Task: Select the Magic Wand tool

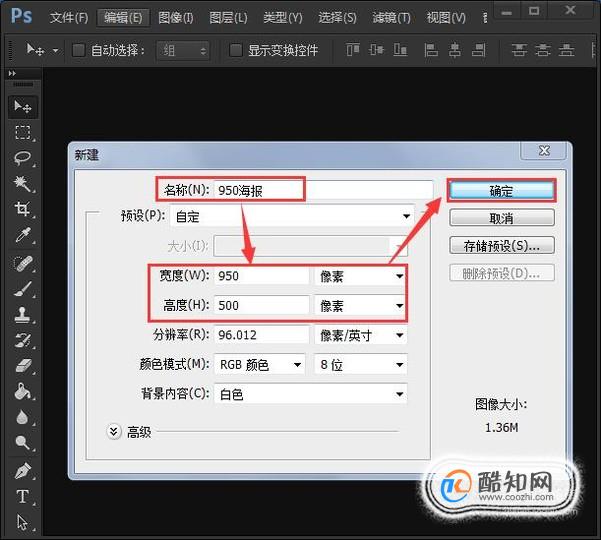Action: [x=23, y=184]
